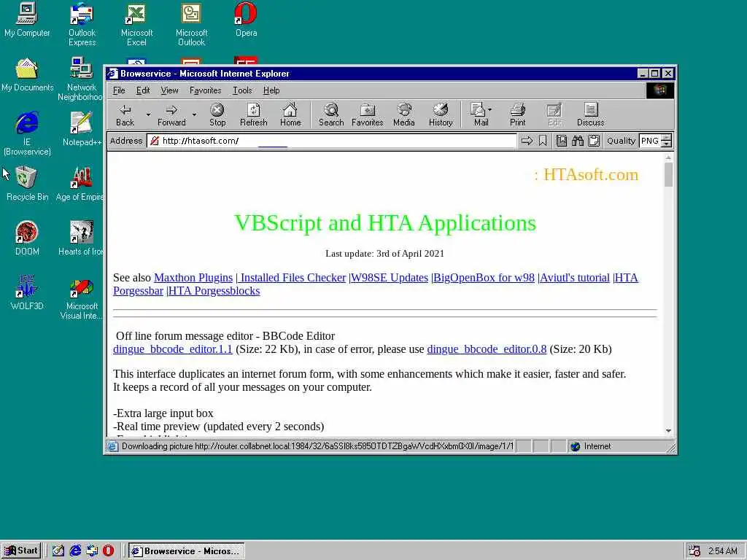Launch Opera from the quick launch bar
This screenshot has height=560, width=747.
tap(109, 551)
